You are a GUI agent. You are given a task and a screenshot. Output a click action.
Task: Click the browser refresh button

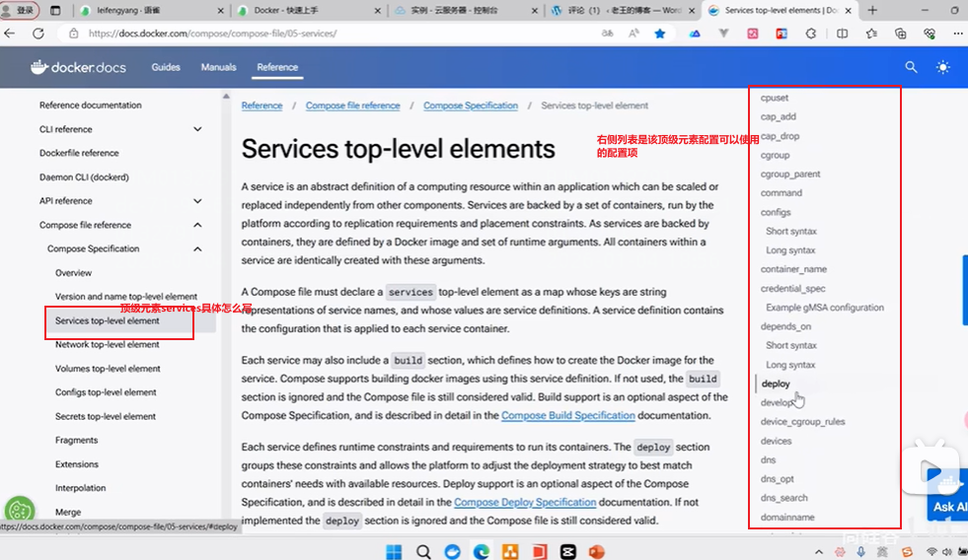tap(38, 34)
